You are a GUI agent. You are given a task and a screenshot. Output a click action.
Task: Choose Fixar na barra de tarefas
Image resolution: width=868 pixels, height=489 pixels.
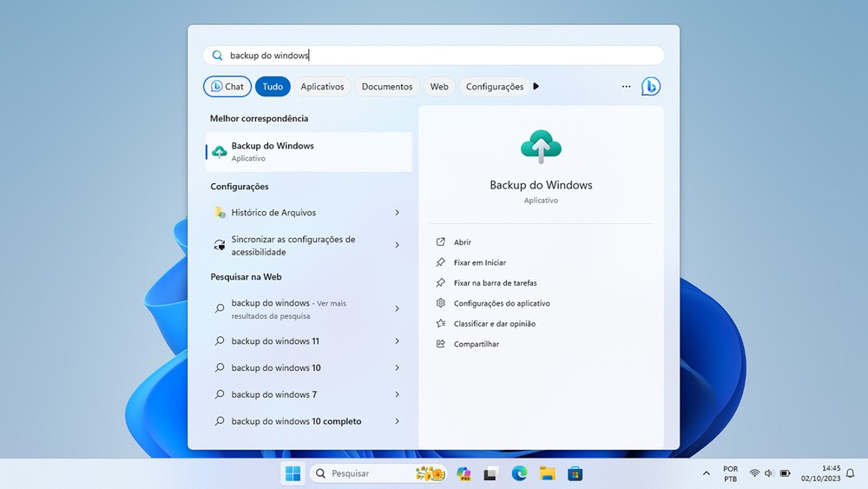pos(495,283)
